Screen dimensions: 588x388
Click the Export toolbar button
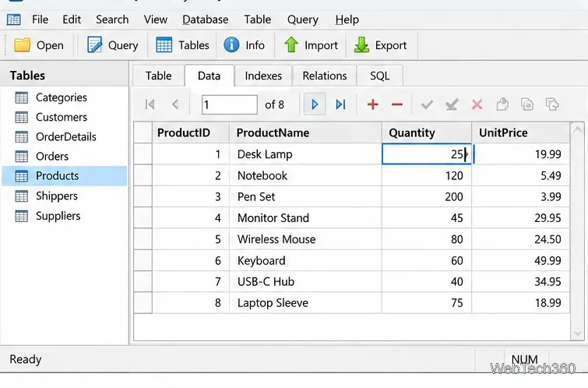(x=380, y=45)
